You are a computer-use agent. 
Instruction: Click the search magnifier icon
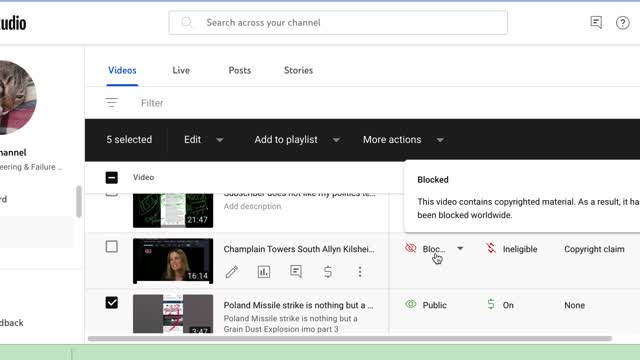(187, 22)
